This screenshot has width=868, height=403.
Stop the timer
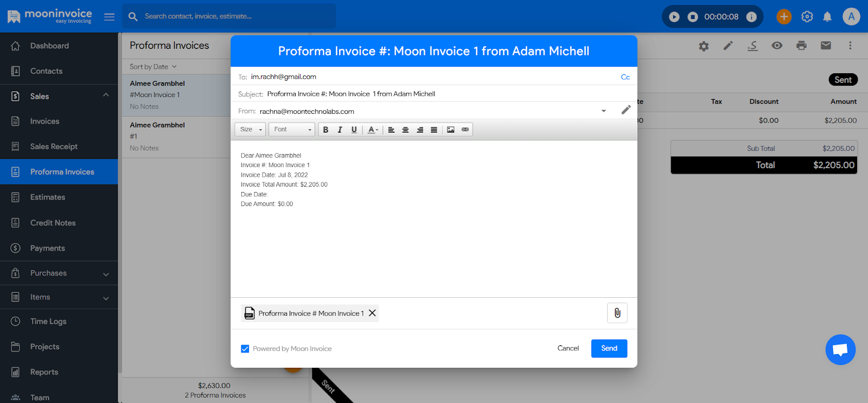[x=693, y=17]
